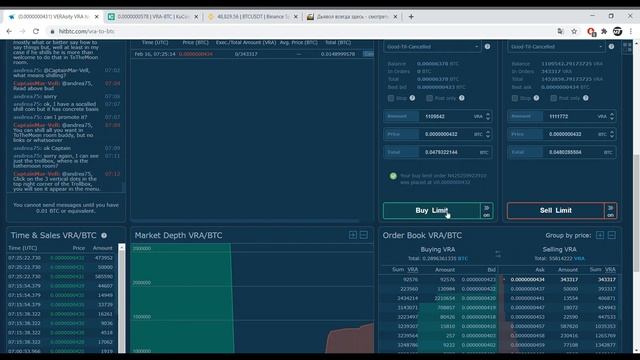Click the Cancel button on the active order row

(369, 54)
